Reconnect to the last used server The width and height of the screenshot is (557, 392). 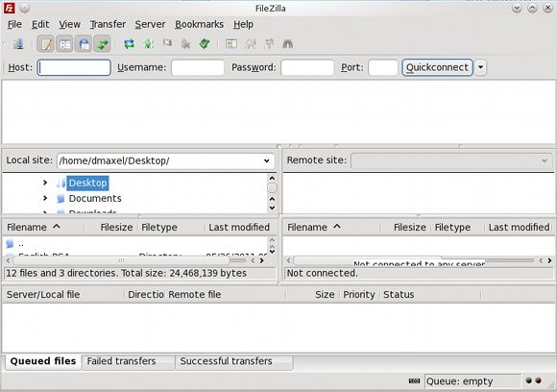click(x=205, y=44)
